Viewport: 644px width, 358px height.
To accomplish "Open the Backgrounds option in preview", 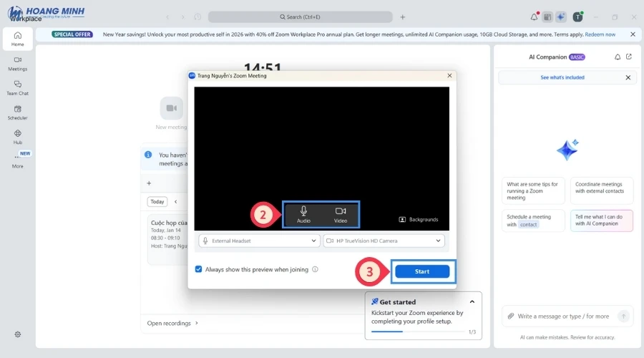I will click(419, 219).
